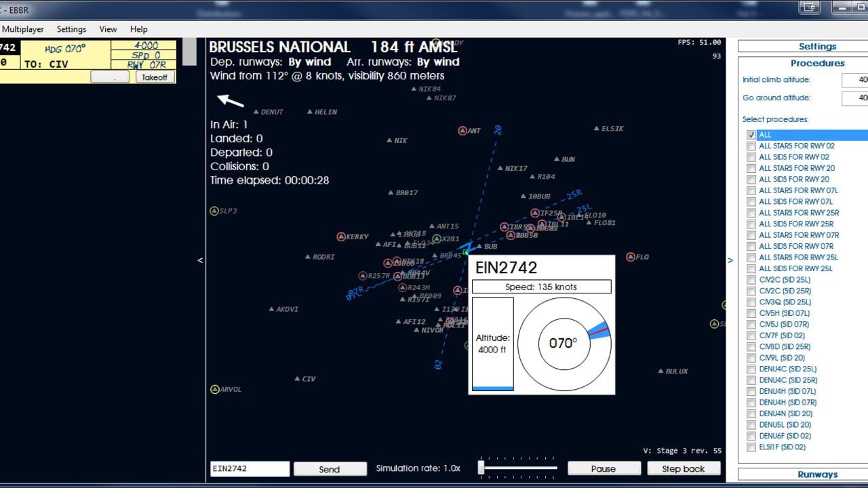Enable ALL STARS FOR RWY 02
Viewport: 868px width, 488px height.
click(x=751, y=146)
